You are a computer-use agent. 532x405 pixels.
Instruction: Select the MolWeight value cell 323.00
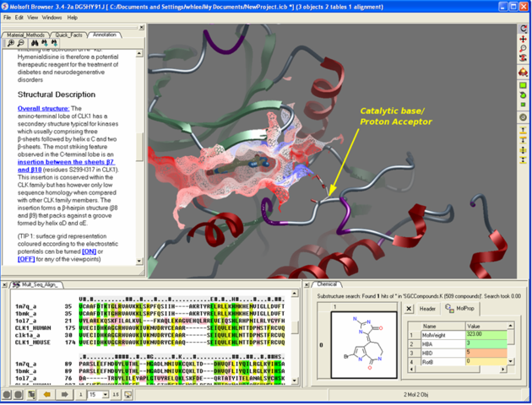click(x=486, y=335)
